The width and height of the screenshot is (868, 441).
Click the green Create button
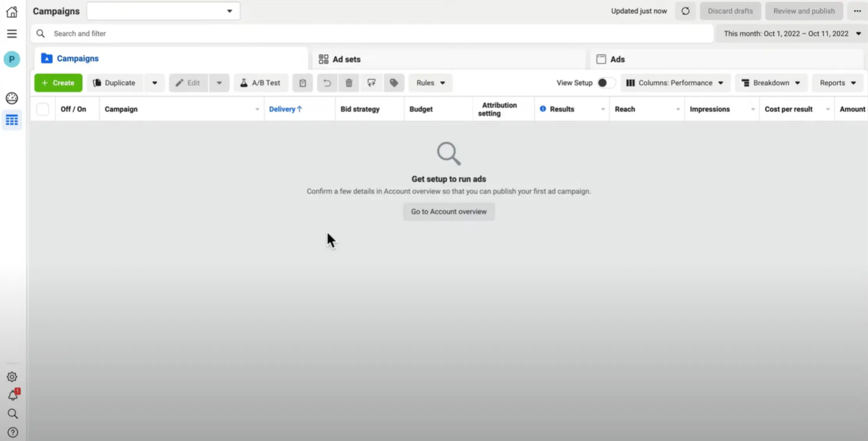pos(58,83)
